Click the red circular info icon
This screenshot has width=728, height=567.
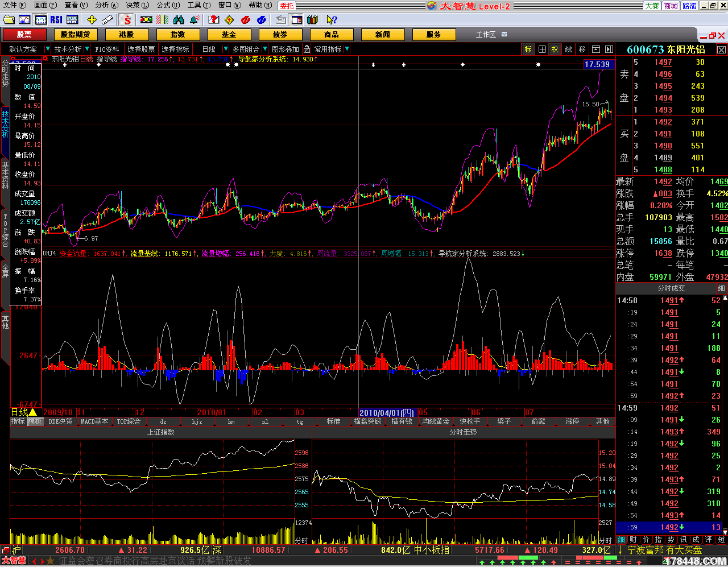(x=245, y=20)
